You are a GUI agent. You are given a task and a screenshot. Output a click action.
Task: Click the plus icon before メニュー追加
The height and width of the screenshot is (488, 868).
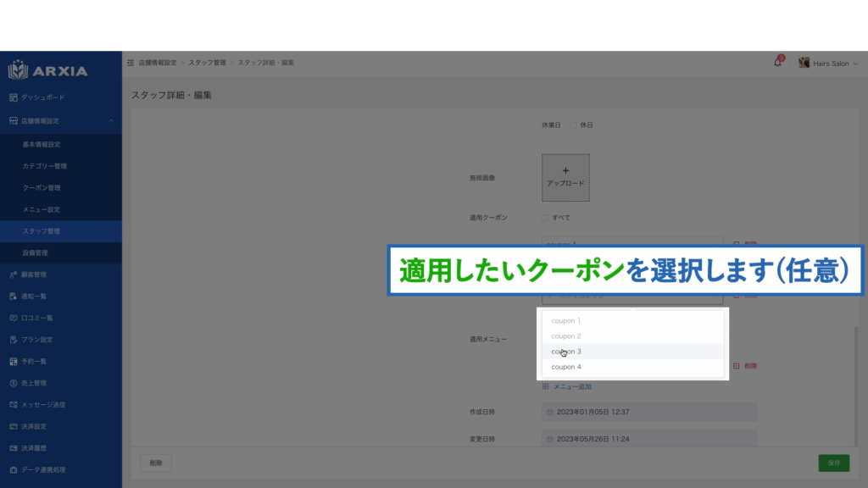coord(545,386)
